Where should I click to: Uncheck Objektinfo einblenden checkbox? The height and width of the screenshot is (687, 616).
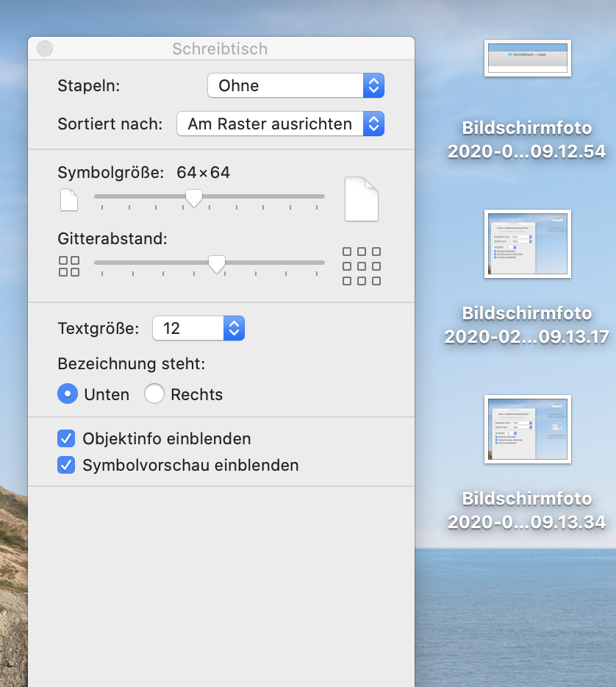[x=66, y=438]
